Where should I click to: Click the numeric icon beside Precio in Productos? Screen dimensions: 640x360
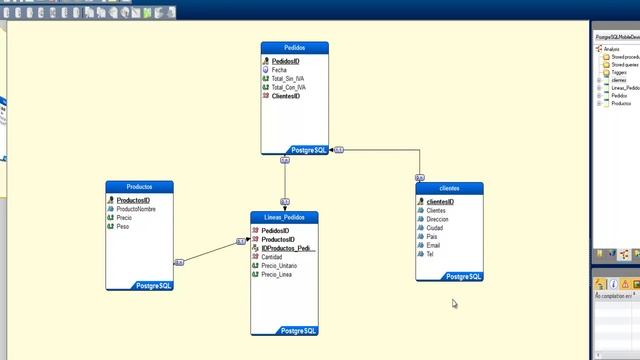(111, 218)
